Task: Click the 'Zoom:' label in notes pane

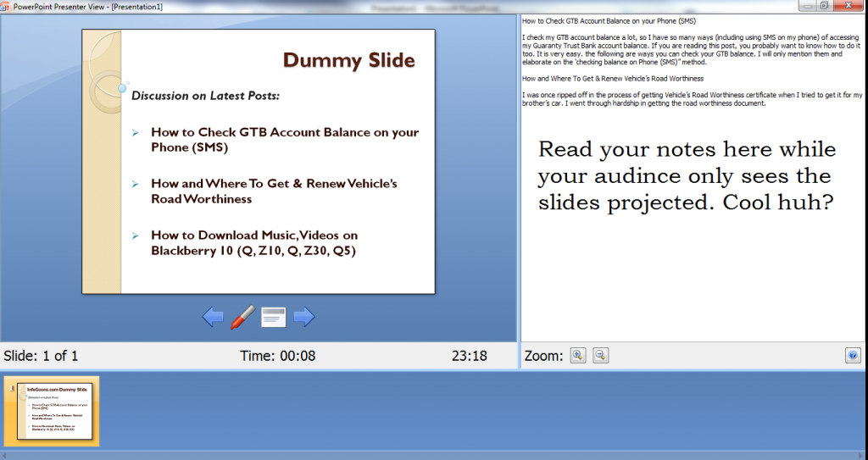Action: point(543,356)
